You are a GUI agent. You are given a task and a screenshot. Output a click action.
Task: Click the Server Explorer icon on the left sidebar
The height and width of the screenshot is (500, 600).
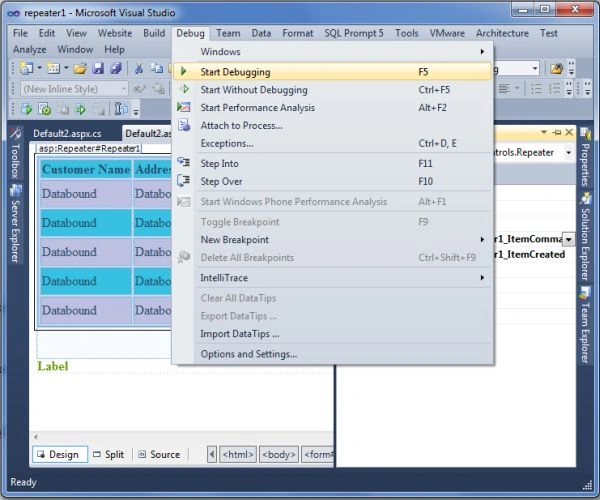click(16, 190)
